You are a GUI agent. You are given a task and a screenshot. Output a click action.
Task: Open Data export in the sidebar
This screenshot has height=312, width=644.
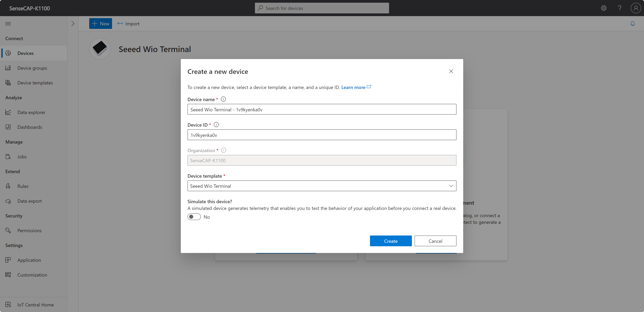34,201
